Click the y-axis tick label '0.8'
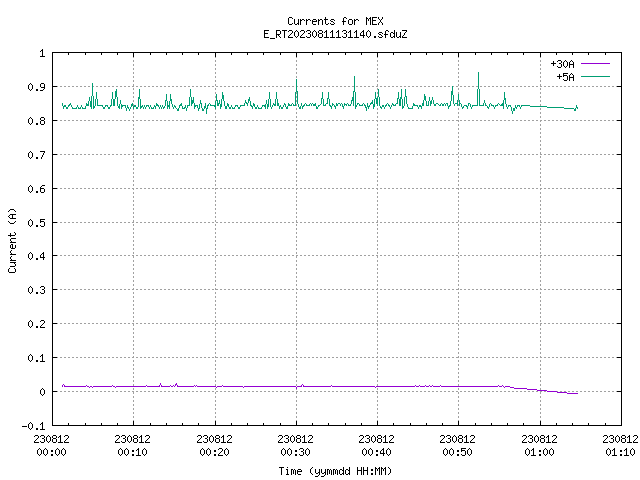Viewport: 640px width, 480px height. point(36,121)
